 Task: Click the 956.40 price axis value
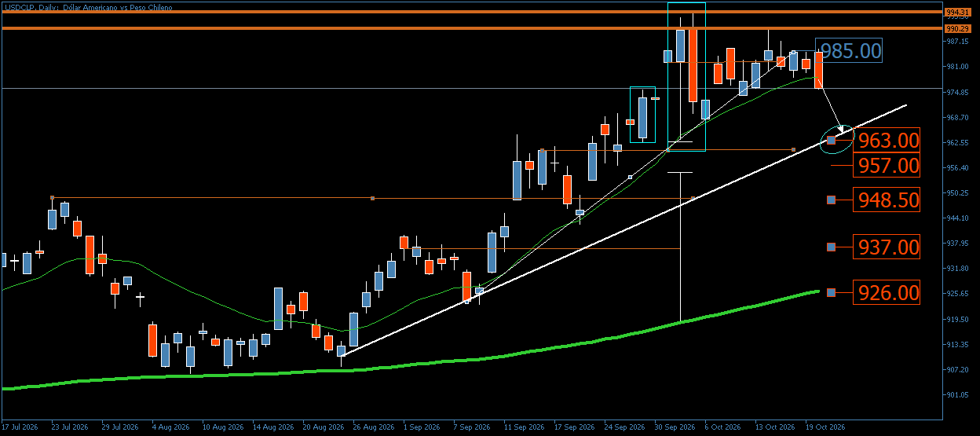pyautogui.click(x=957, y=167)
